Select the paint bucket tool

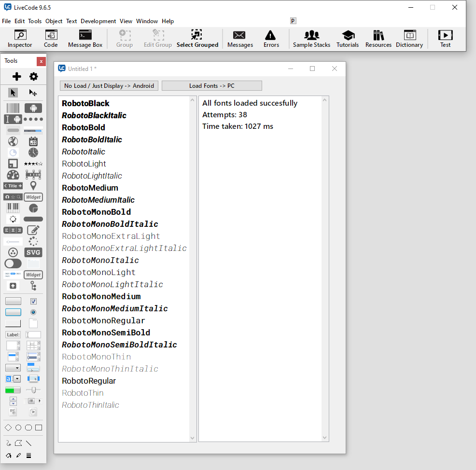coord(9,456)
